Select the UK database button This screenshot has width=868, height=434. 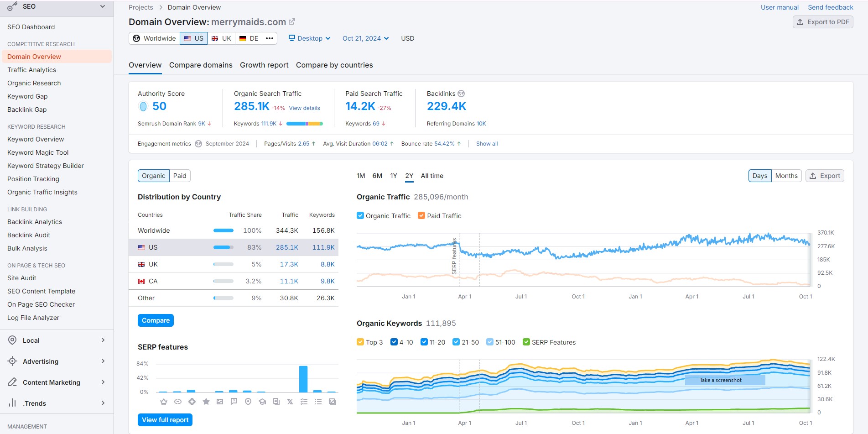coord(221,38)
